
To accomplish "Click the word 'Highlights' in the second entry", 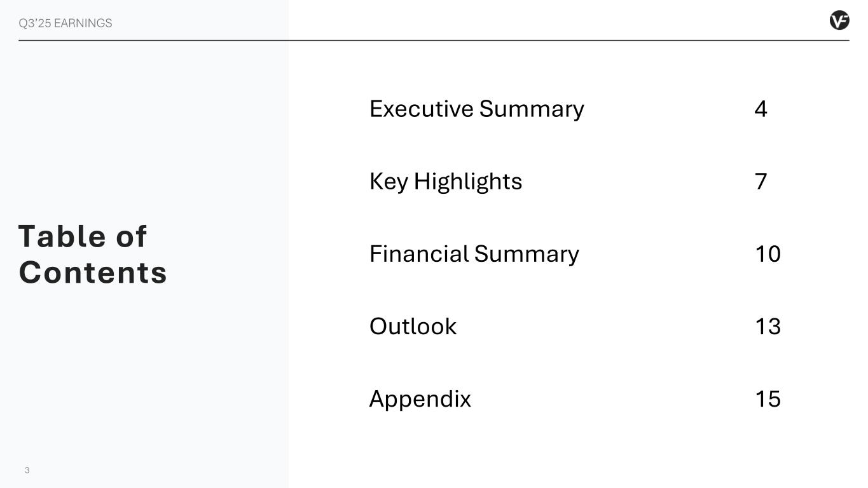I will click(467, 182).
